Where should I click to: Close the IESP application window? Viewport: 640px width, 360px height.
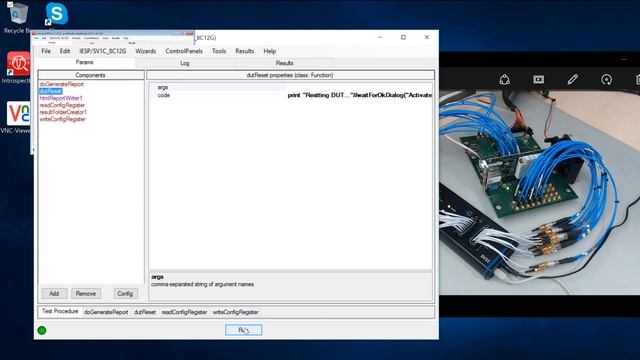[x=427, y=37]
